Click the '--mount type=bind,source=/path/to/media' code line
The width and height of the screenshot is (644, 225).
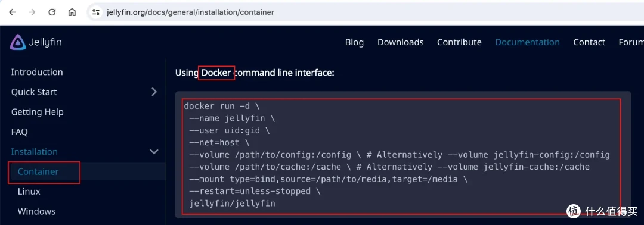point(328,180)
